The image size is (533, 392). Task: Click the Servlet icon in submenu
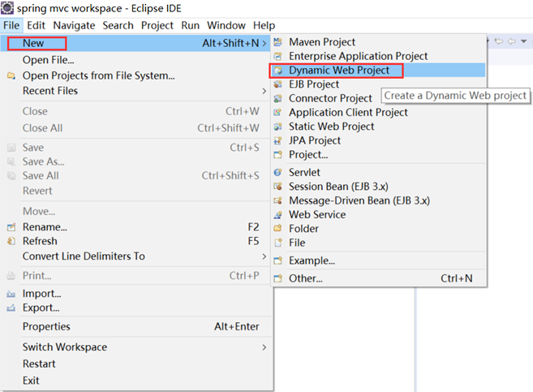[x=278, y=172]
